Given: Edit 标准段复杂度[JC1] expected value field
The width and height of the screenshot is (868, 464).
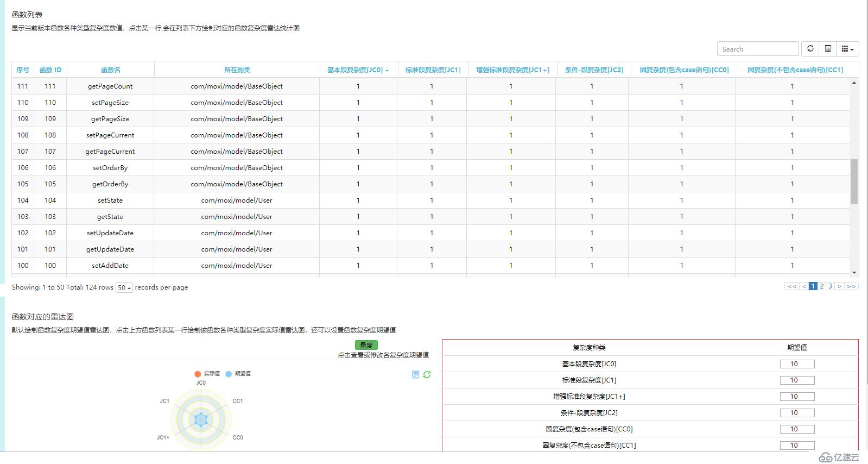Looking at the screenshot, I should pos(797,380).
